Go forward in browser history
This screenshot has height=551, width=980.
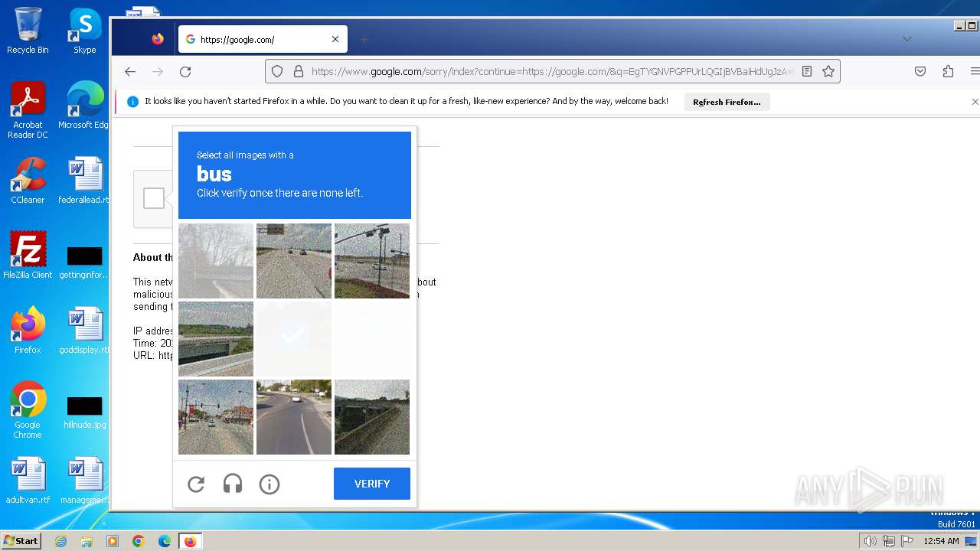[x=158, y=71]
